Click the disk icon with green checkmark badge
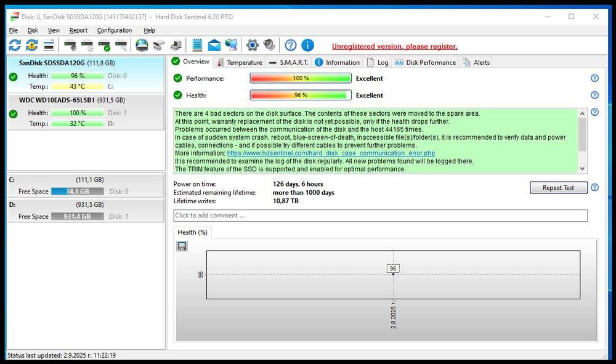This screenshot has height=364, width=616. tap(104, 46)
